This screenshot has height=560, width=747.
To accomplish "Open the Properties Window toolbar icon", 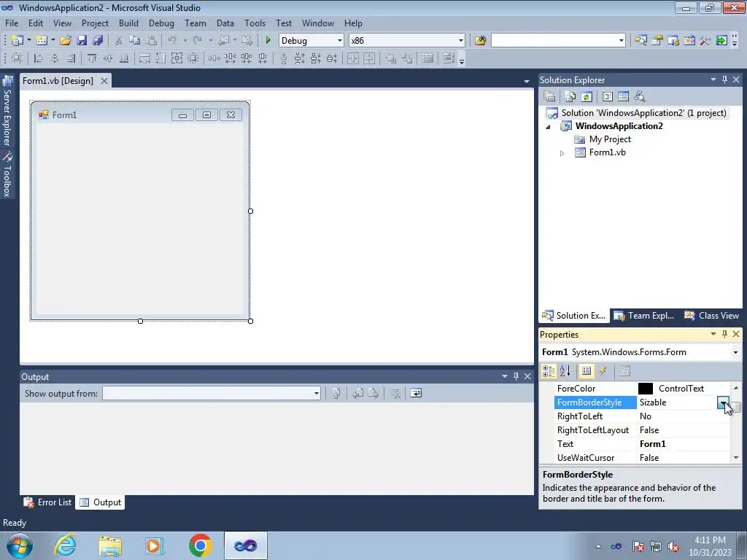I will (x=657, y=41).
